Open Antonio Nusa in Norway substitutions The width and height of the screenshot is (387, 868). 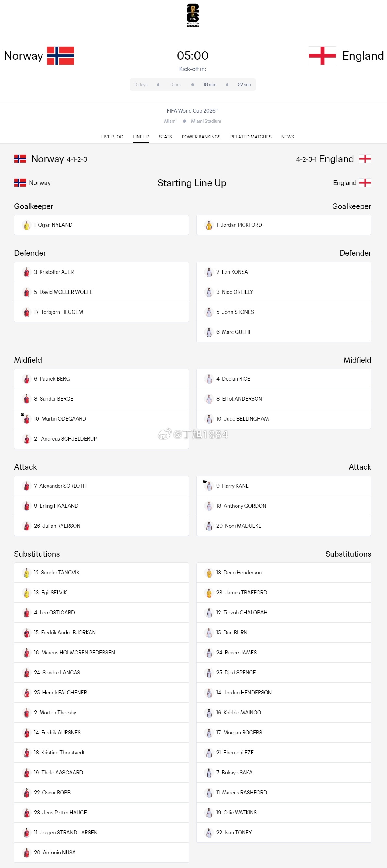[x=102, y=853]
